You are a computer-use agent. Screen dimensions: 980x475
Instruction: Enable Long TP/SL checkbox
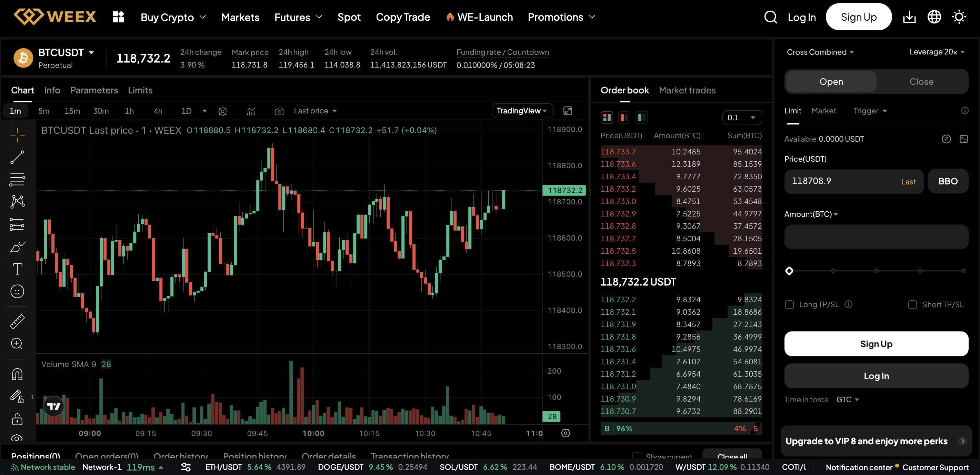tap(789, 304)
